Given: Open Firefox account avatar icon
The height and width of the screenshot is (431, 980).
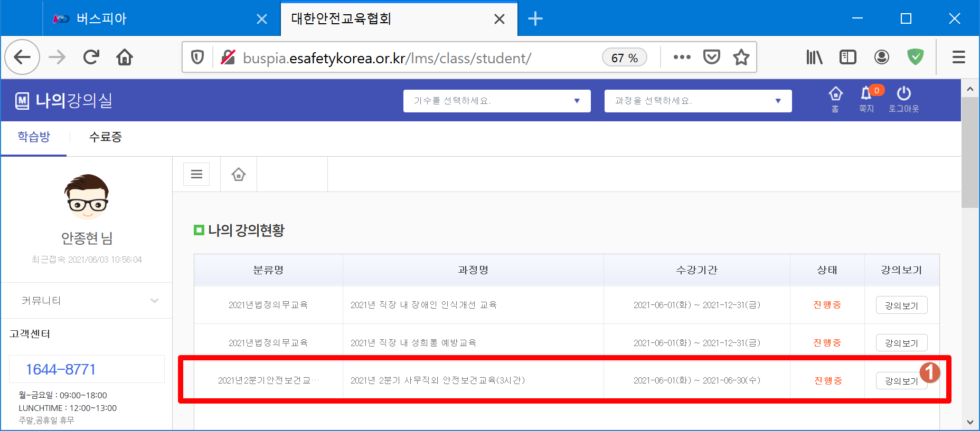Looking at the screenshot, I should click(882, 57).
